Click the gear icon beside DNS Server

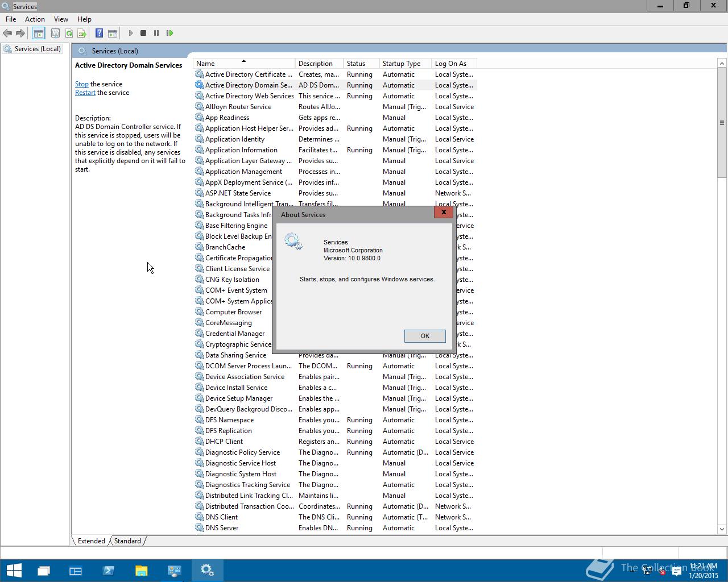(199, 528)
